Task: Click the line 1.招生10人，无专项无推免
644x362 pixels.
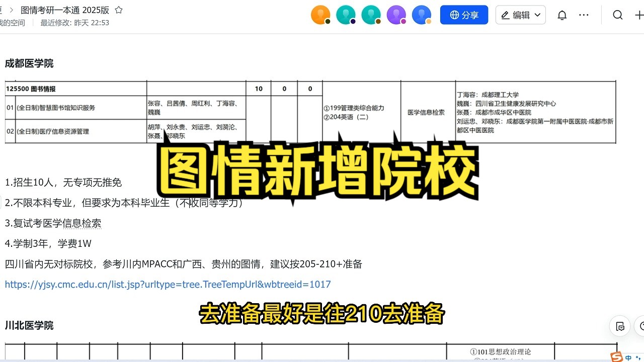Action: (63, 183)
